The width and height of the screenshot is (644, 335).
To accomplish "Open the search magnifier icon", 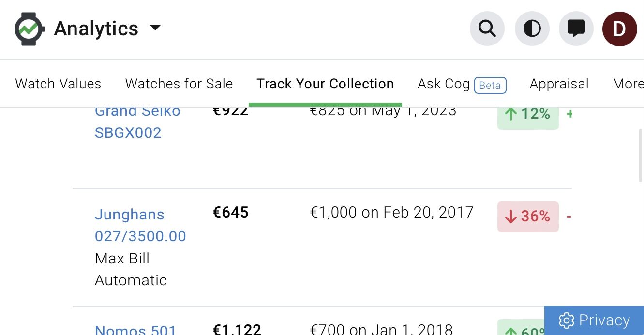I will [x=487, y=29].
